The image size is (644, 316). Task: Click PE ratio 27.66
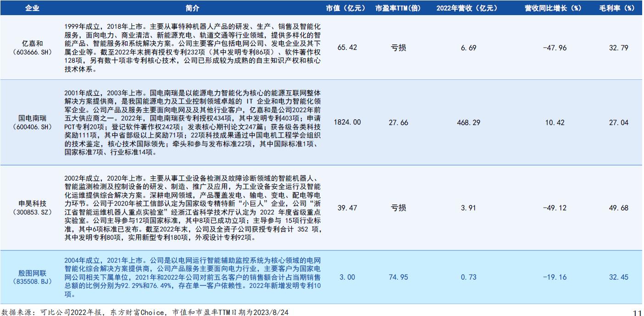tap(398, 122)
